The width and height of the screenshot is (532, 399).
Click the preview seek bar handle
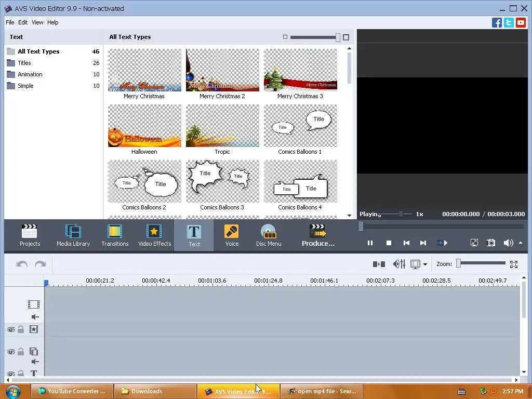(x=361, y=226)
